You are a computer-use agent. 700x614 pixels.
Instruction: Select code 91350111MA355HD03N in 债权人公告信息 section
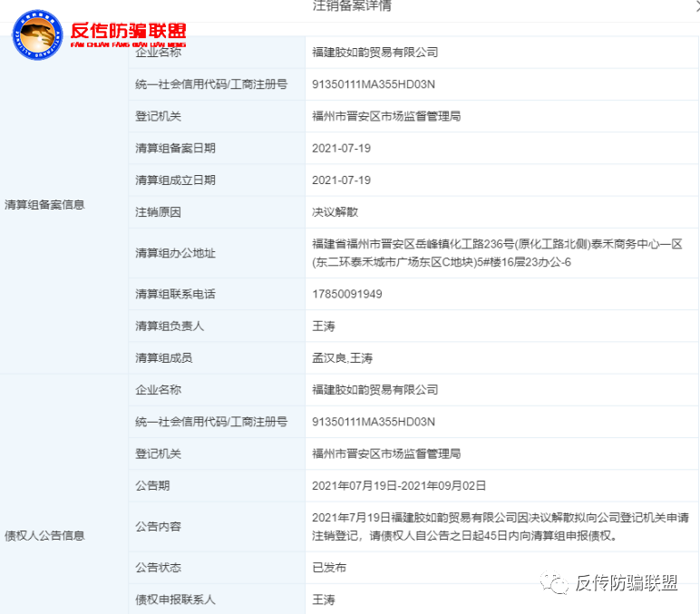[x=374, y=422]
